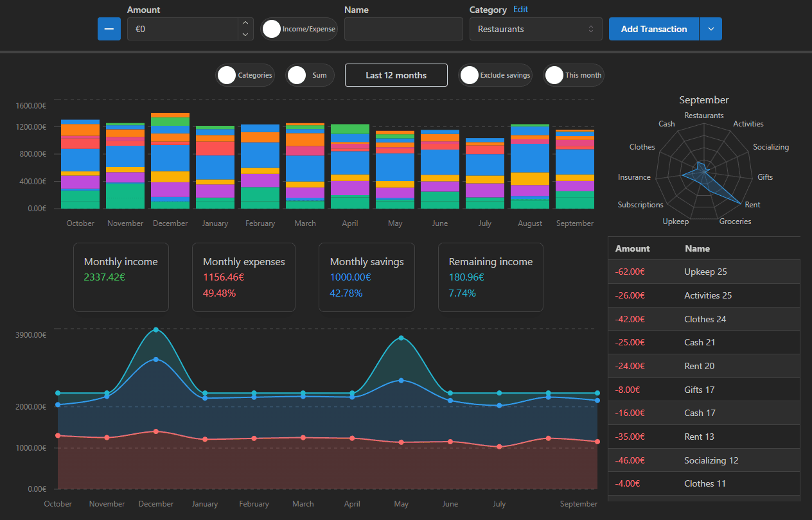Enable the Categories toggle
The image size is (812, 520).
click(x=226, y=75)
